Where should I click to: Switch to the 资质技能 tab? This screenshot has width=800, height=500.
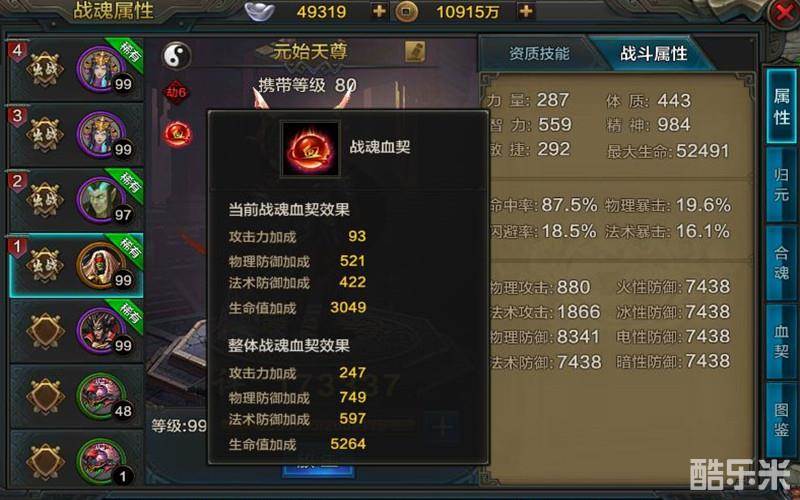pyautogui.click(x=539, y=54)
